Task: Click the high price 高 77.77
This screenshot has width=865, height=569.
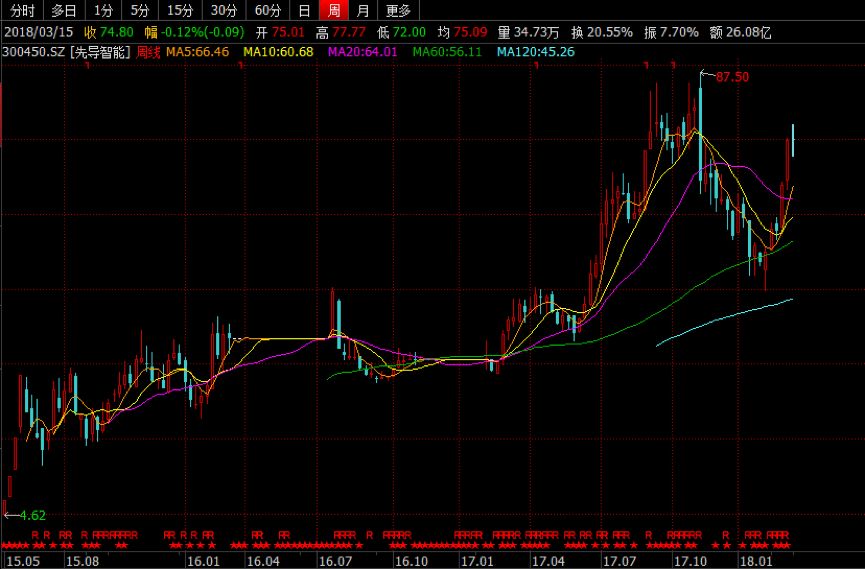Action: (x=340, y=32)
